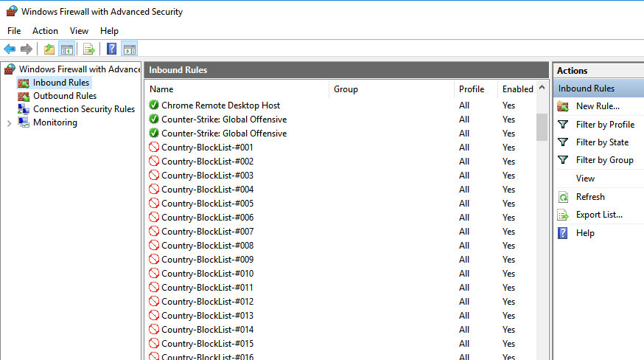Click the New Rule icon in Actions
Screen dimensions: 644x360
563,106
